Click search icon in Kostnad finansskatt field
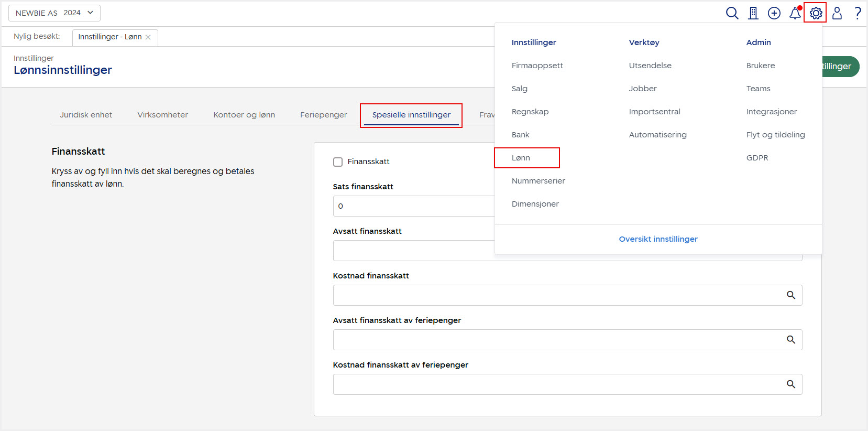The height and width of the screenshot is (431, 868). pyautogui.click(x=791, y=295)
